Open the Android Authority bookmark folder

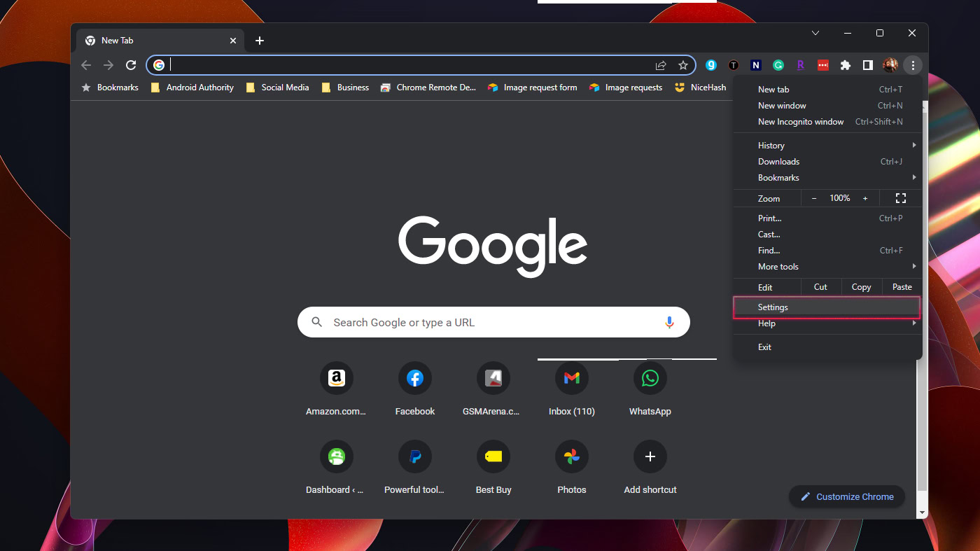point(192,88)
